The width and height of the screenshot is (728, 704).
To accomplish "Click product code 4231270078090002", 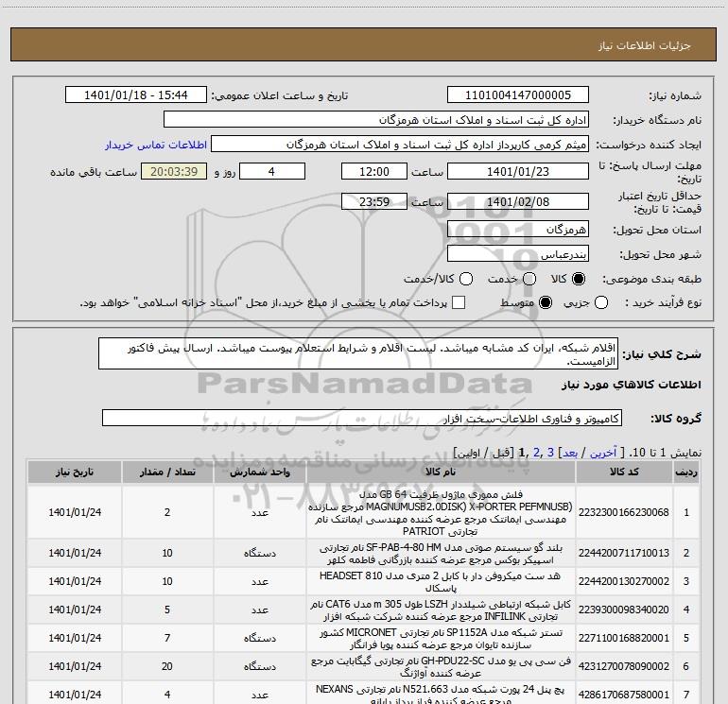I will (624, 666).
